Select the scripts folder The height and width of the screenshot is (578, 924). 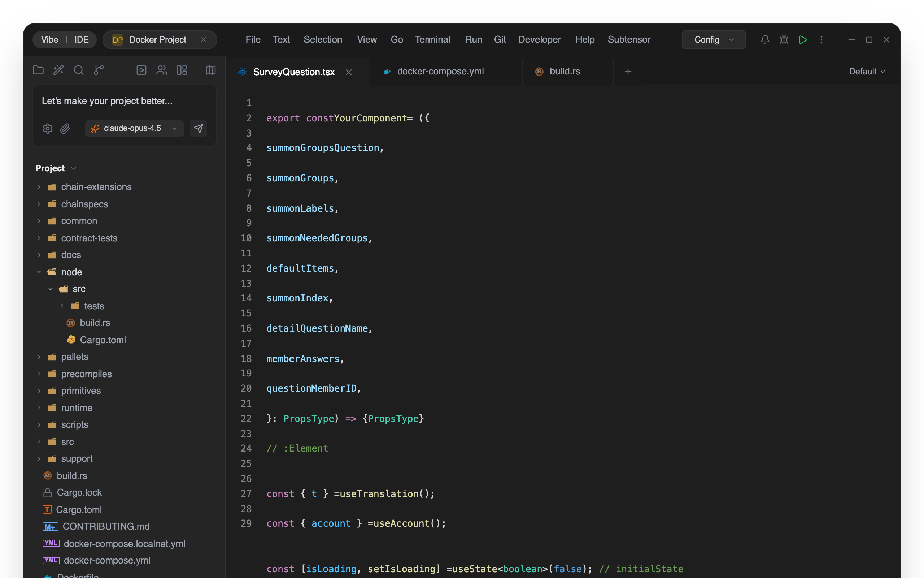click(74, 425)
